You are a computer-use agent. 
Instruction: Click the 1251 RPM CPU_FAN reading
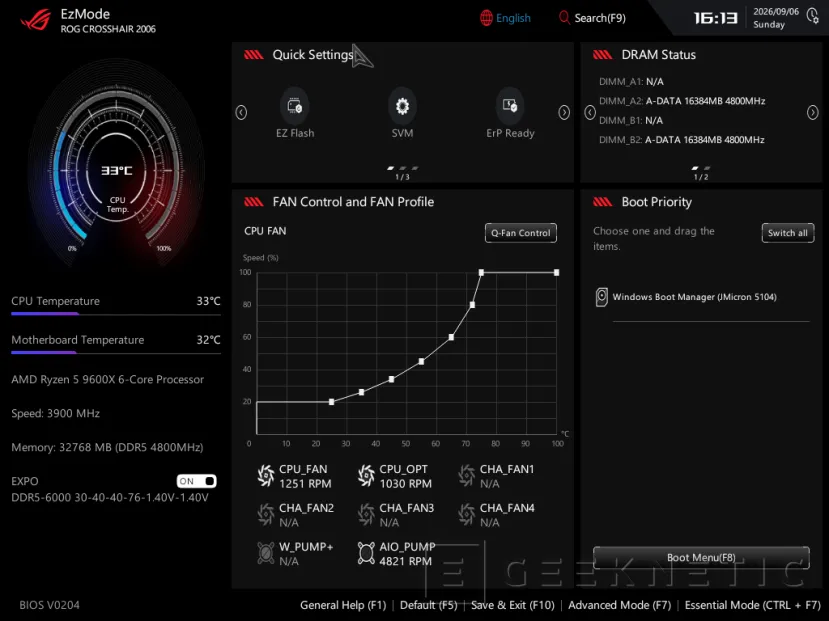(x=305, y=484)
